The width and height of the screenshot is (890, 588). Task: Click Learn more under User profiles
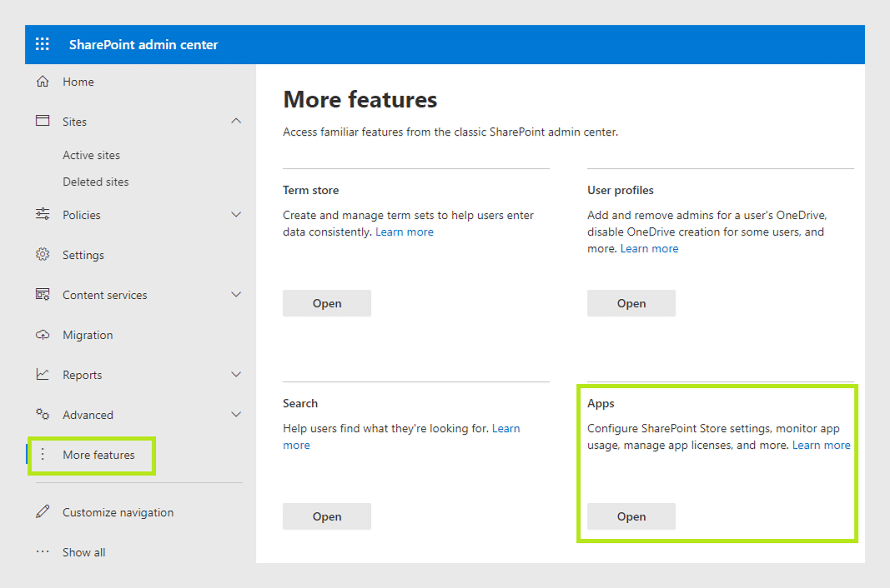tap(649, 248)
